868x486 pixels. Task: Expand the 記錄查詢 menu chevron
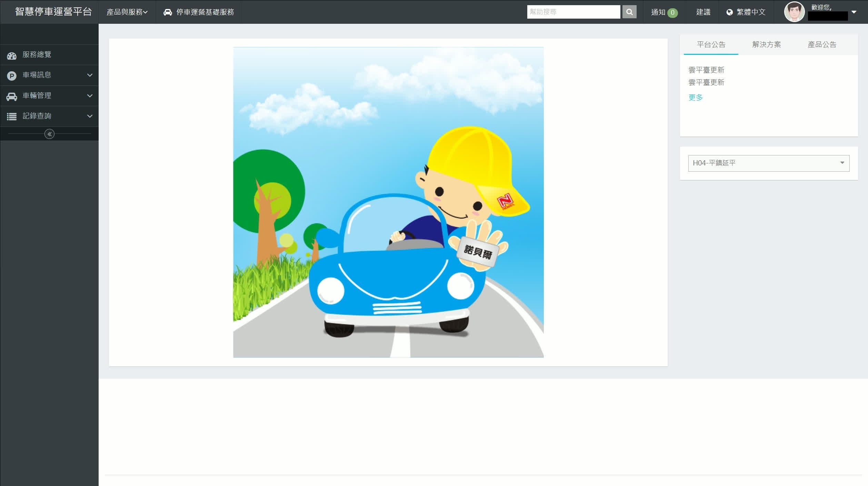point(90,116)
